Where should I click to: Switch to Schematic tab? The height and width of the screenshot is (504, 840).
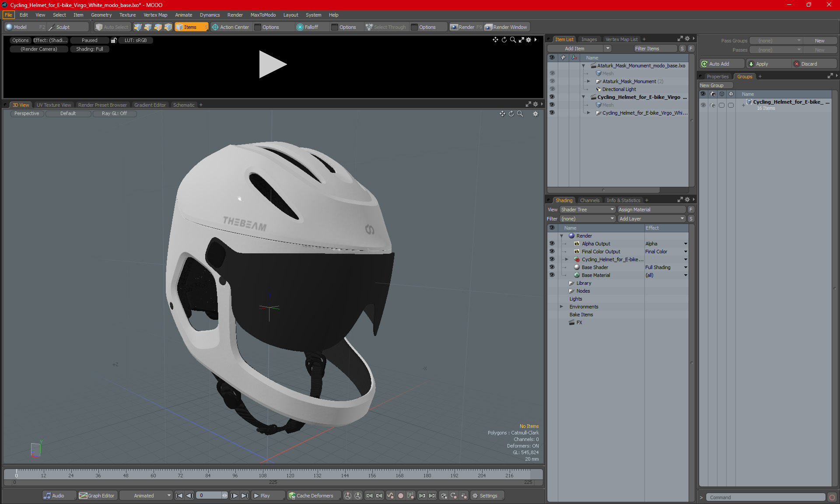pos(184,105)
